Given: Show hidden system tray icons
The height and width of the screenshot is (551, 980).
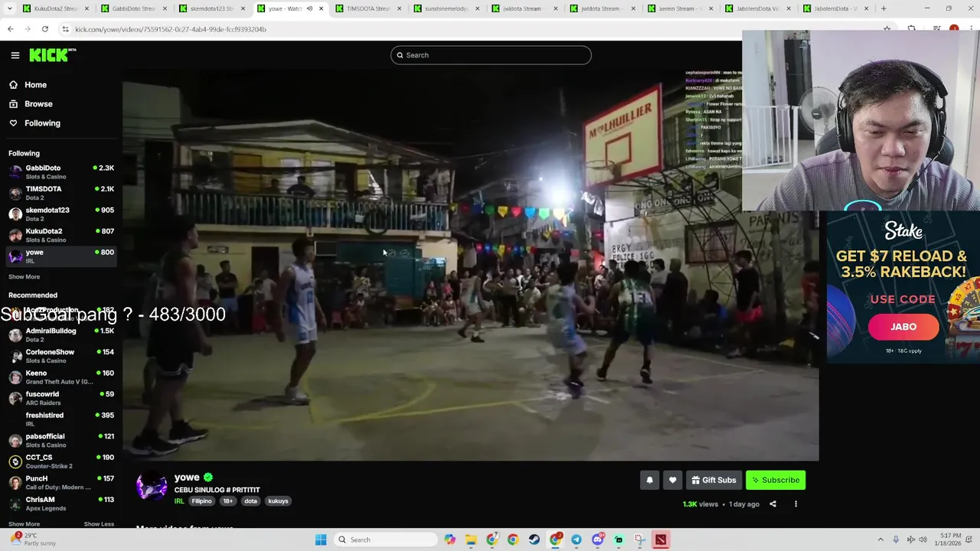Looking at the screenshot, I should click(880, 540).
